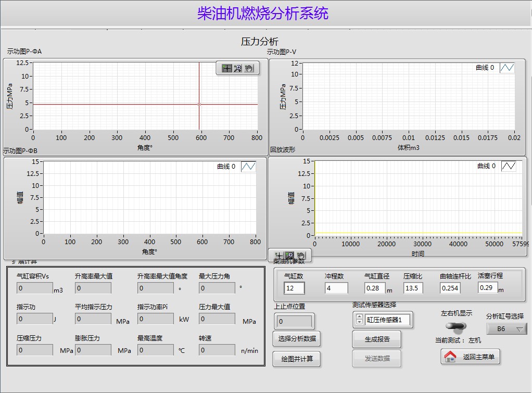Click the 气缸数 input field showing 12
Image resolution: width=532 pixels, height=393 pixels.
[x=294, y=288]
